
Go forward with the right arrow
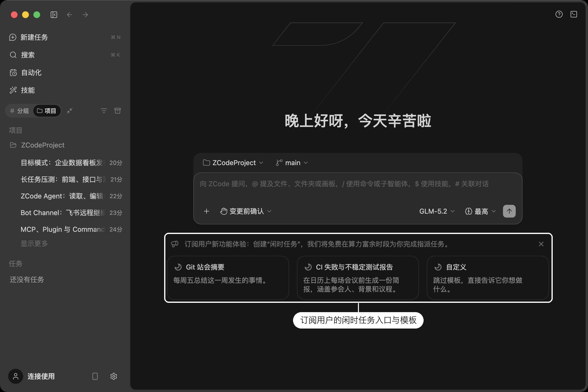(85, 15)
